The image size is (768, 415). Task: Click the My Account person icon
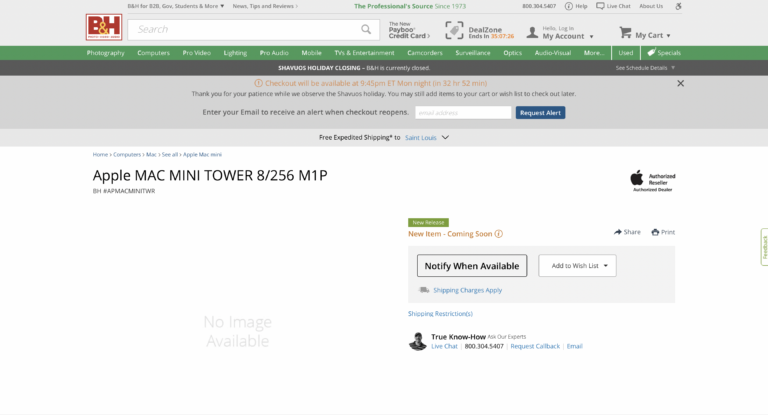(532, 32)
